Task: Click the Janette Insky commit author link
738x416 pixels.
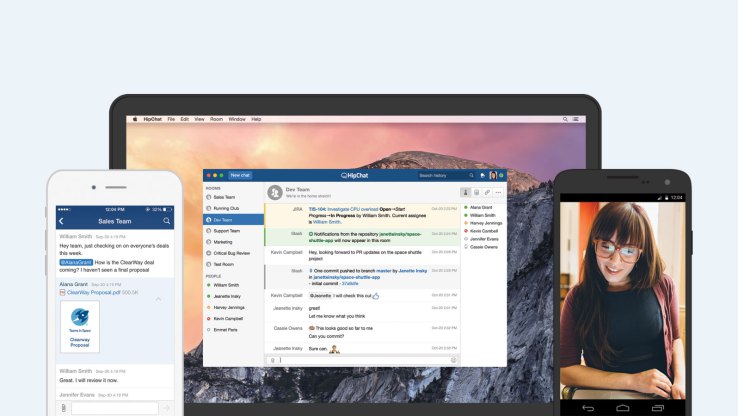Action: [x=413, y=271]
